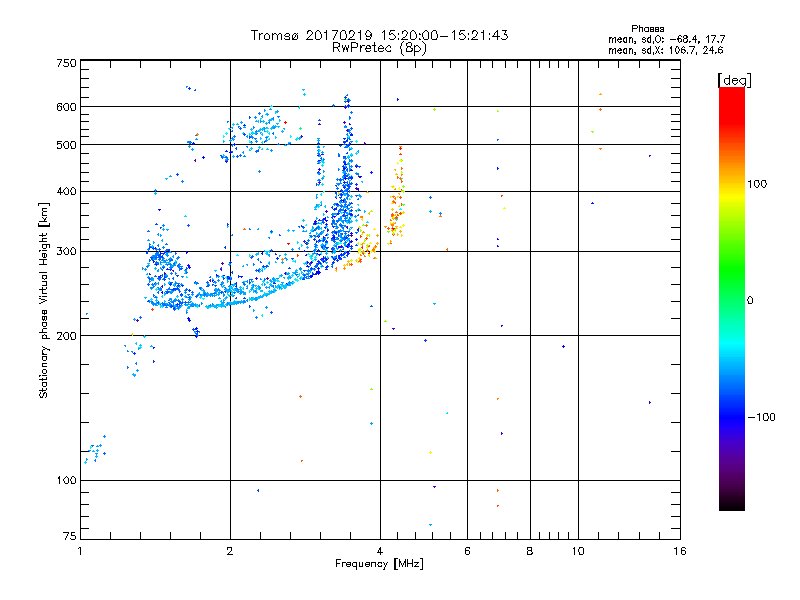Image resolution: width=800 pixels, height=600 pixels.
Task: Click x-axis tick label '2'
Action: (230, 551)
